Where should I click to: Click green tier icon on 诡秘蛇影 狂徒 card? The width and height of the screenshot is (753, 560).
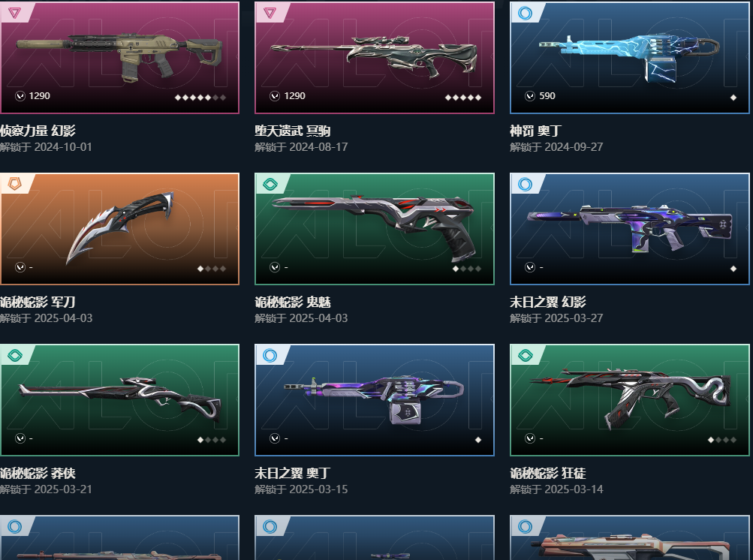526,355
